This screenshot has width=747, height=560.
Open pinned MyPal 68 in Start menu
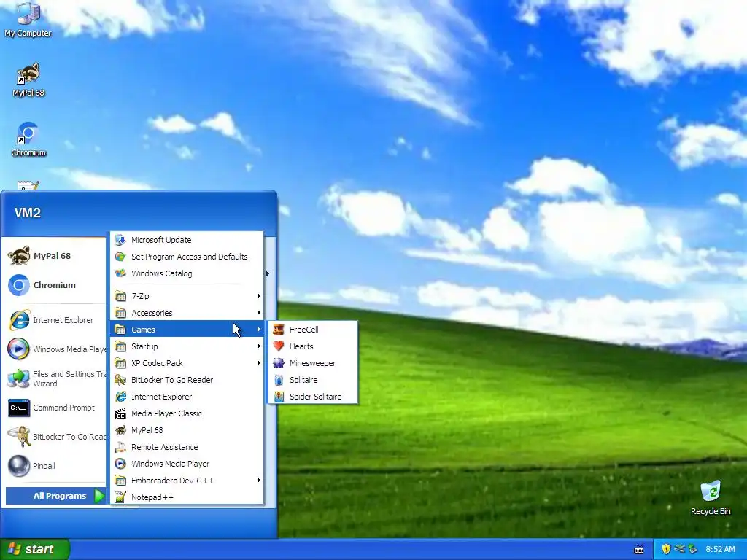55,256
